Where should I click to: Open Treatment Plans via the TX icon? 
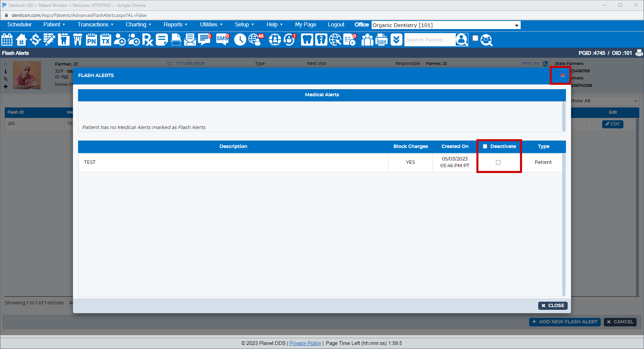(x=105, y=40)
